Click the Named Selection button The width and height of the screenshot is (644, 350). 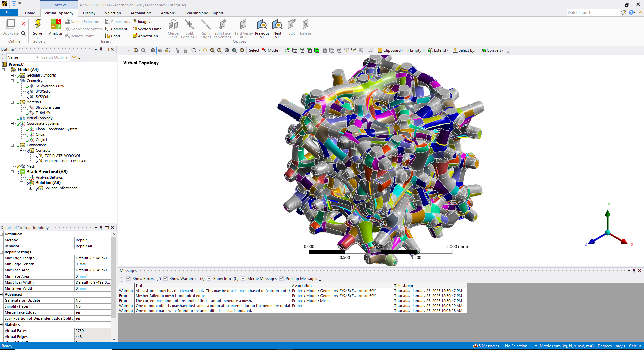82,22
